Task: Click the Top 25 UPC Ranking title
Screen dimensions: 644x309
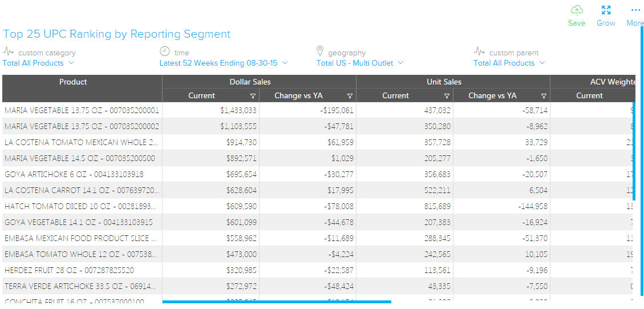Action: click(116, 34)
